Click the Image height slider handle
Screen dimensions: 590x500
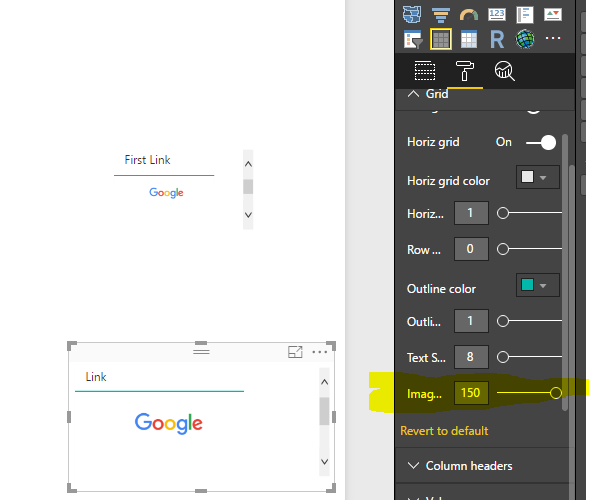(556, 393)
